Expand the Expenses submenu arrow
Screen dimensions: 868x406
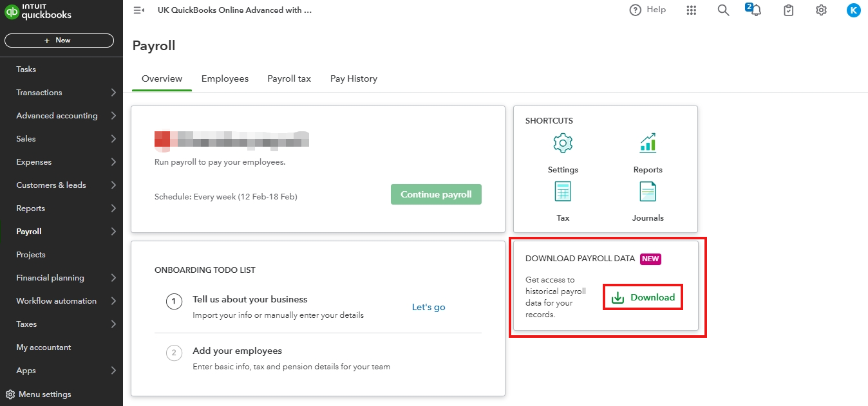(113, 162)
